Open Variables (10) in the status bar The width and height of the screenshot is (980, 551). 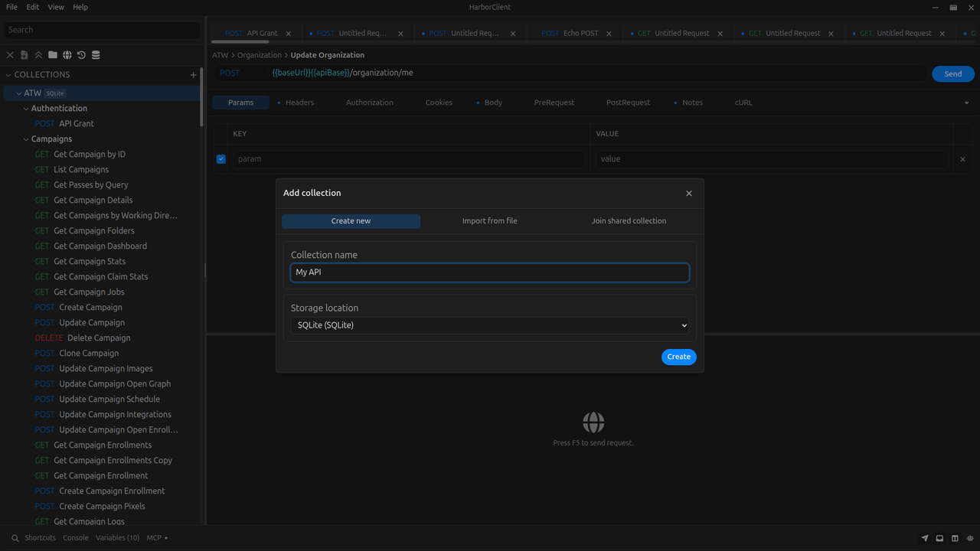(x=117, y=538)
